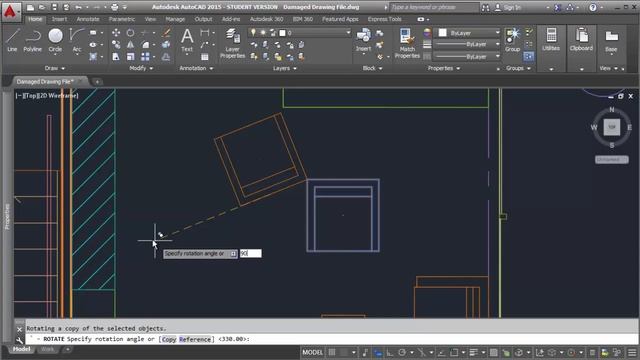The image size is (640, 360).
Task: Choose the Mirror tool
Action: pyautogui.click(x=130, y=44)
